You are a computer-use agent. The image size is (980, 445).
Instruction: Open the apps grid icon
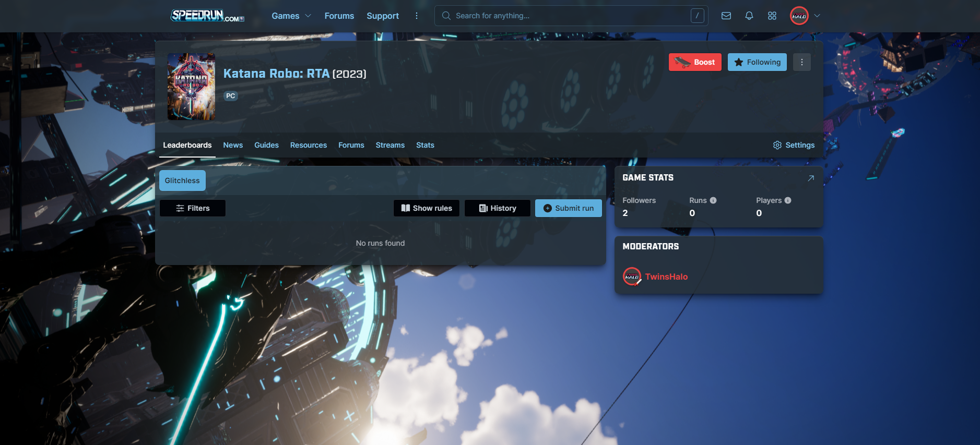pos(772,16)
